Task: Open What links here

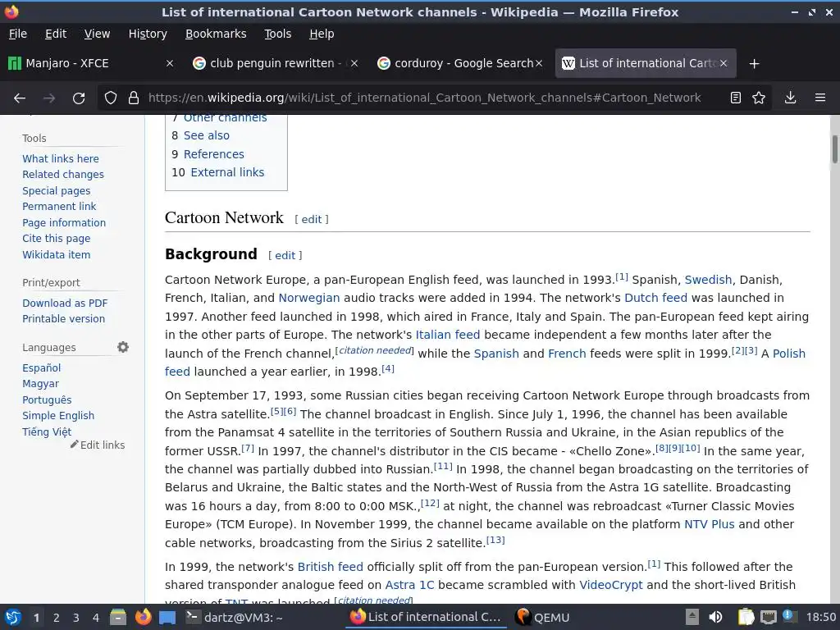Action: (x=61, y=158)
